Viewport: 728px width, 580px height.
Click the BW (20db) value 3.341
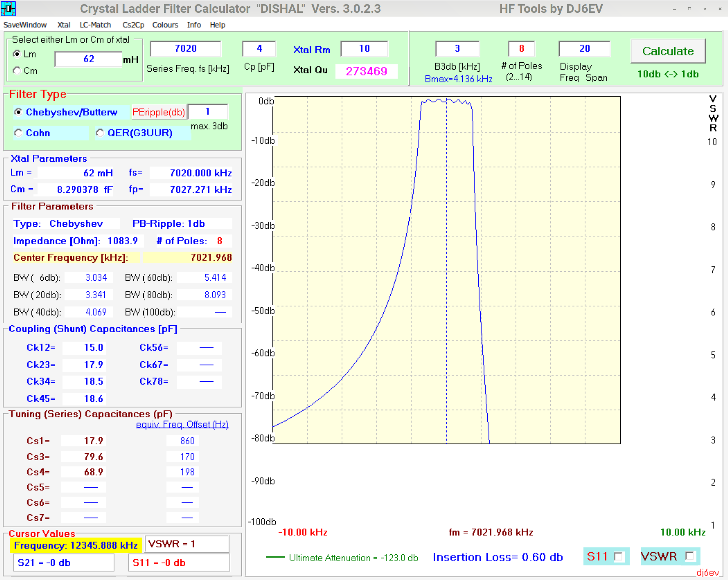point(89,295)
